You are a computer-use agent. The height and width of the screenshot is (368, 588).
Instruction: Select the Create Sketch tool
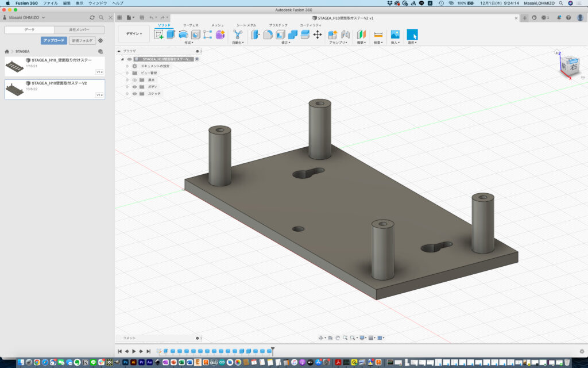159,34
